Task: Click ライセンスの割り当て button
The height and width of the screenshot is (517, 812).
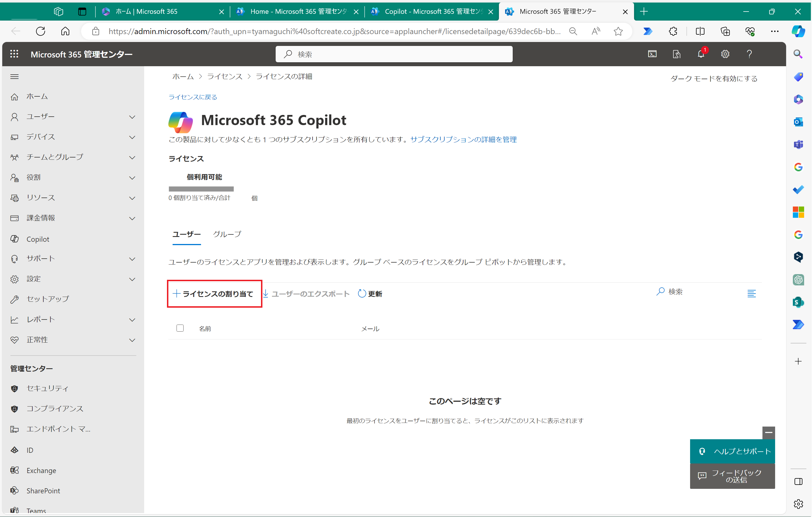Action: [x=213, y=294]
